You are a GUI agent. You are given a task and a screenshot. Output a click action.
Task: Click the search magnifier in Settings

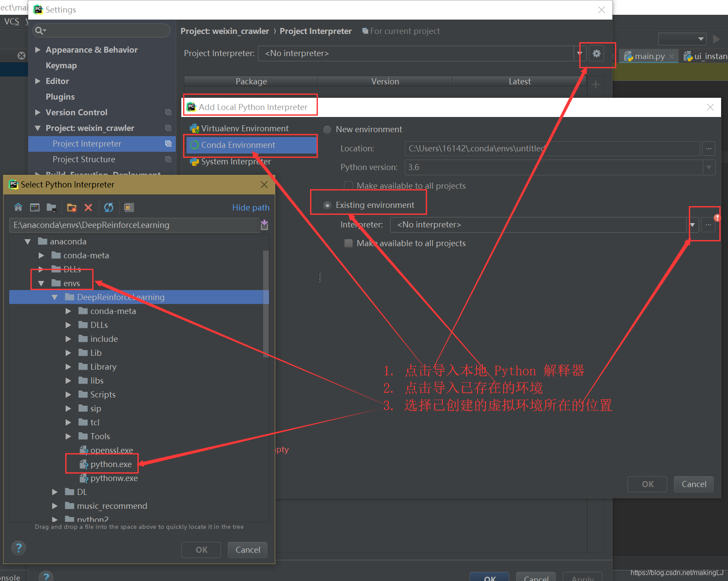40,30
